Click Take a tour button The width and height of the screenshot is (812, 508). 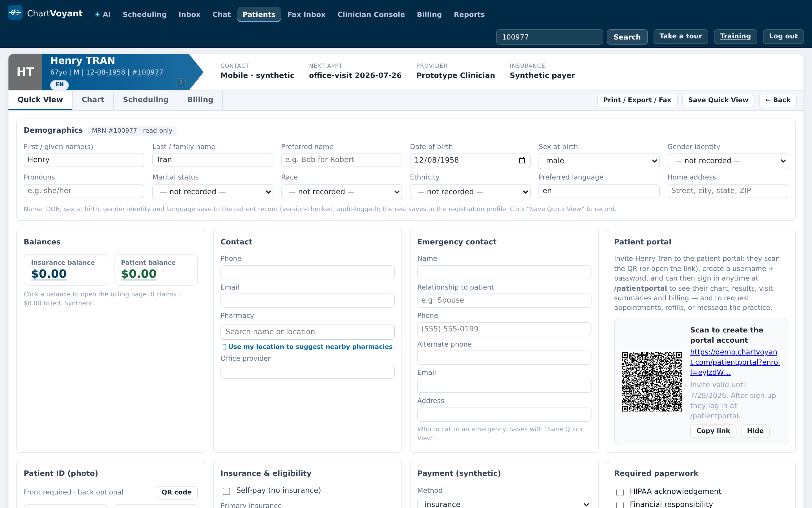tap(680, 36)
